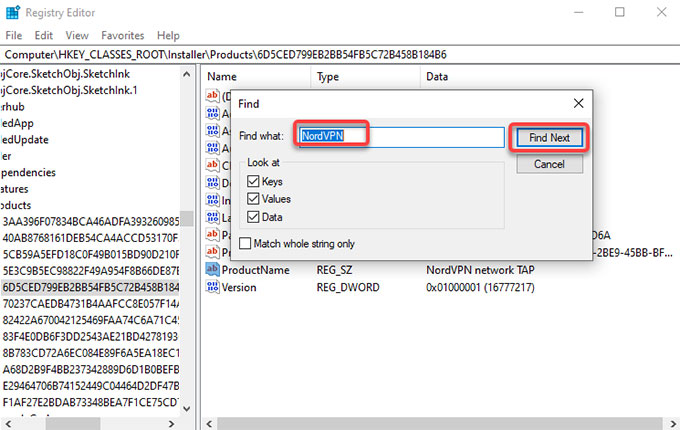Select the jCore.SketchObj.SketchInk.1 key
This screenshot has width=680, height=430.
[x=69, y=90]
